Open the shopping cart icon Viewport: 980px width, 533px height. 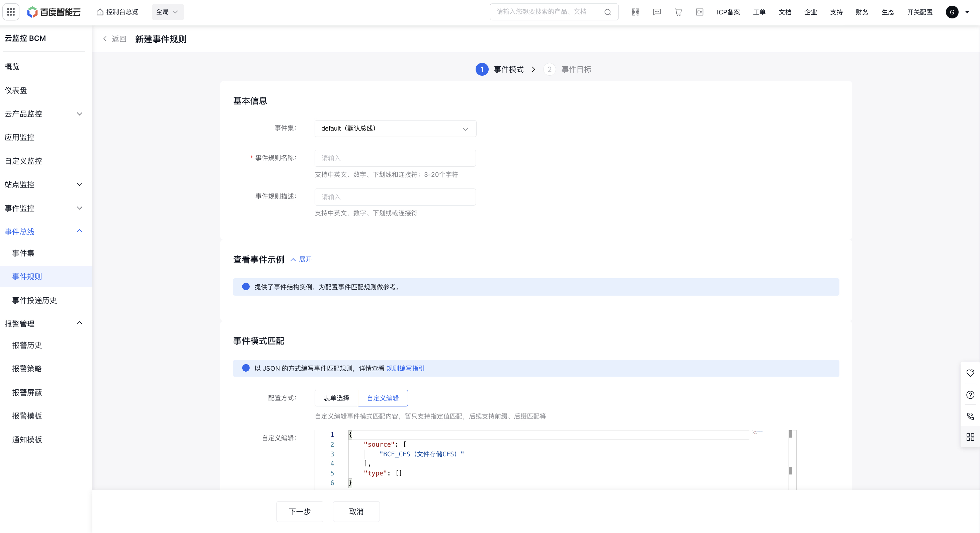(678, 12)
